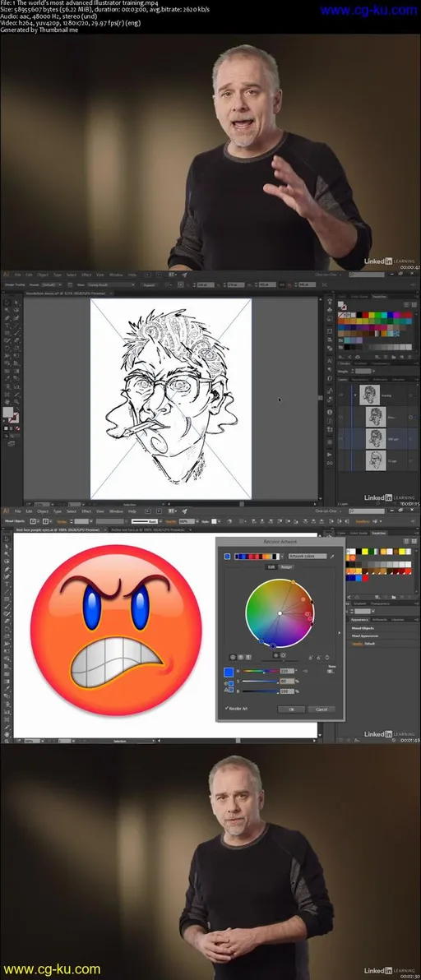Switch to the Assign tab in Recolor Artwork

click(x=287, y=567)
